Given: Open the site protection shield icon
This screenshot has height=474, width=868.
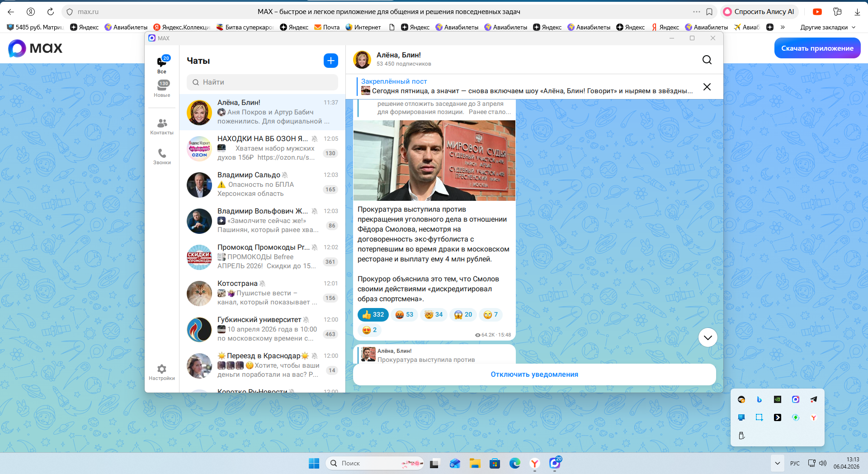Looking at the screenshot, I should tap(70, 12).
